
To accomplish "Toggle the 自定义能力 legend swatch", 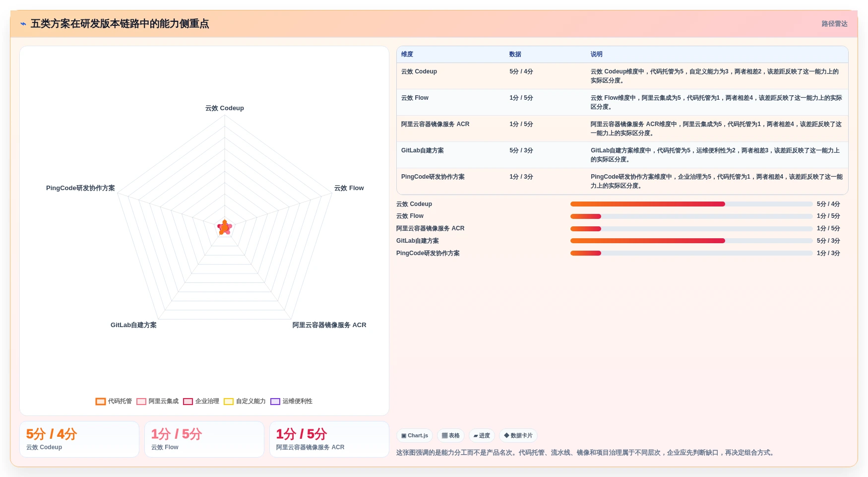I will pyautogui.click(x=229, y=402).
